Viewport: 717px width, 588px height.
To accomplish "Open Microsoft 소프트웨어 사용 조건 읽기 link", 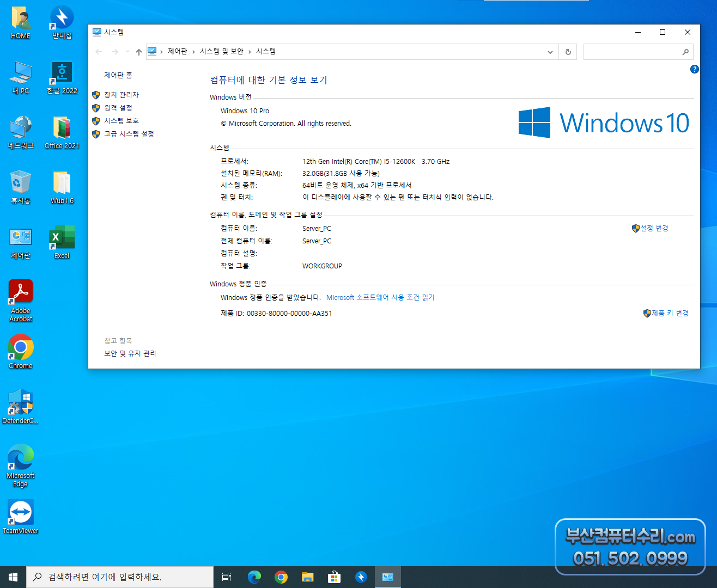I will click(x=380, y=297).
